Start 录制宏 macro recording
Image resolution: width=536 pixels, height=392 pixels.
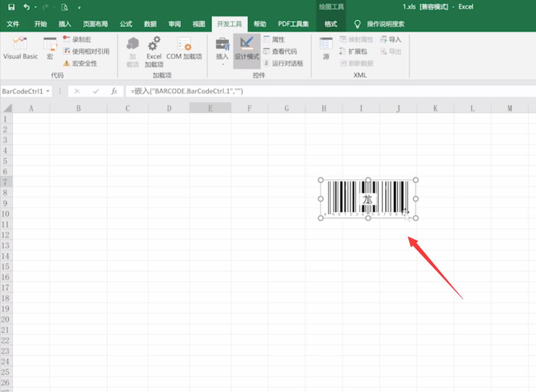pos(77,39)
